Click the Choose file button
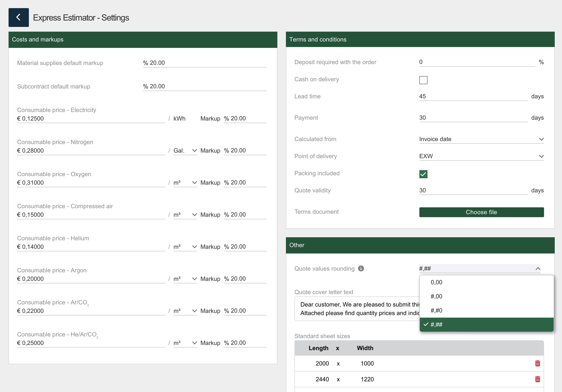Image resolution: width=562 pixels, height=392 pixels. (481, 212)
